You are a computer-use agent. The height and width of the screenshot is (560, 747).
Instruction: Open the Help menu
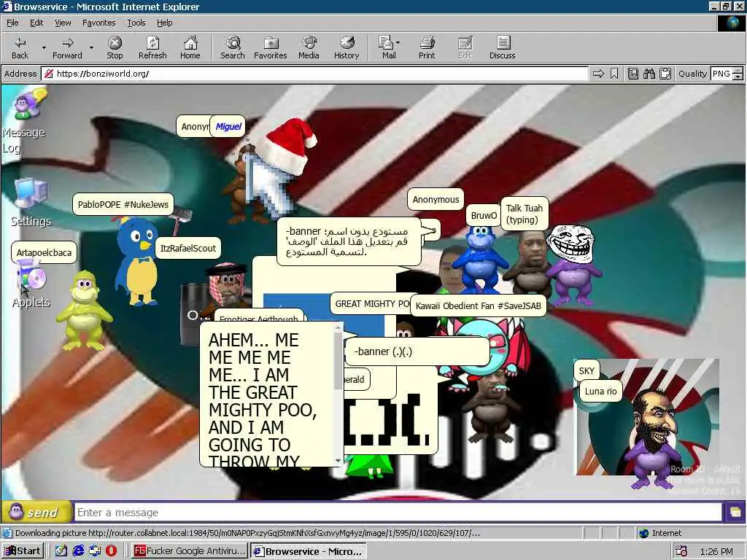(x=164, y=23)
